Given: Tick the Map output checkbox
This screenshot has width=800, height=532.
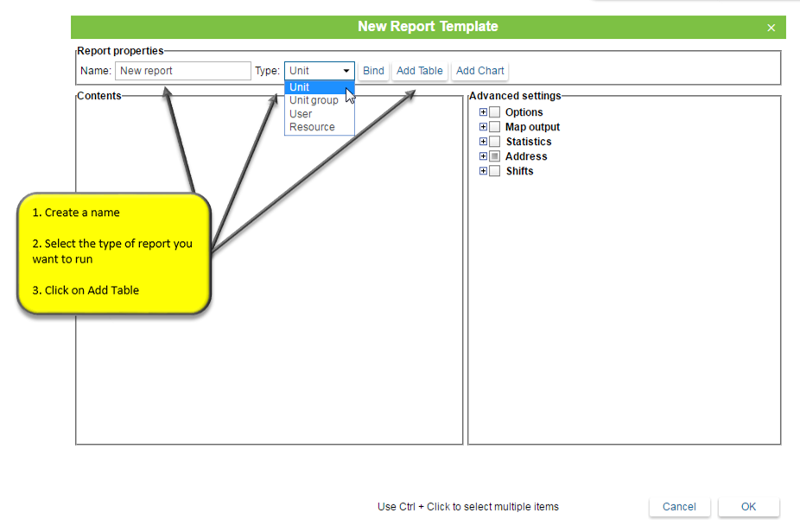Looking at the screenshot, I should (x=495, y=127).
